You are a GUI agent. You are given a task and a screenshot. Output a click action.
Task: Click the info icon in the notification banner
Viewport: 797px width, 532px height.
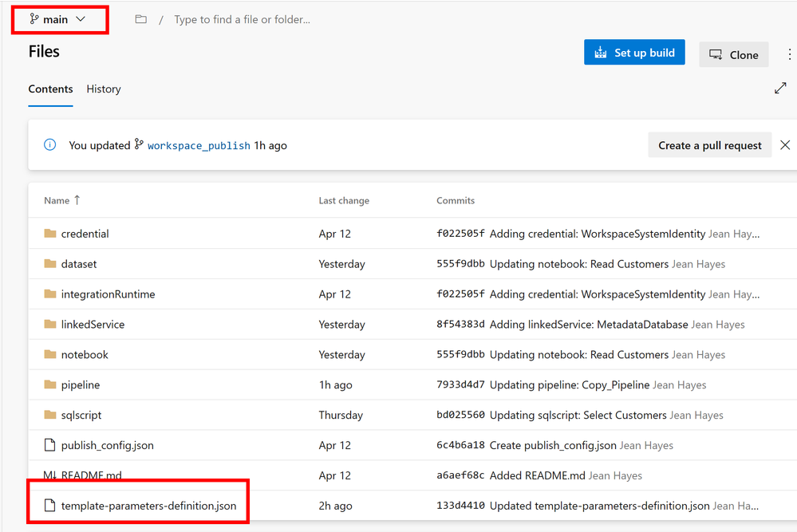tap(49, 145)
